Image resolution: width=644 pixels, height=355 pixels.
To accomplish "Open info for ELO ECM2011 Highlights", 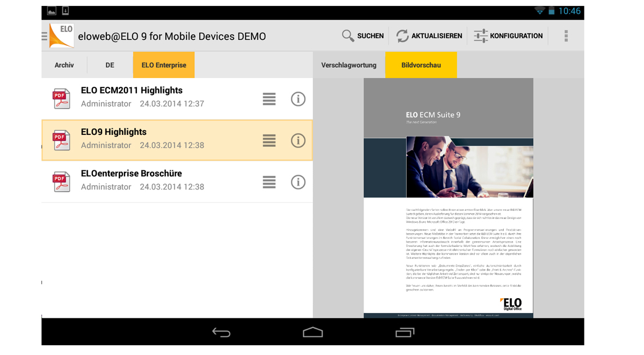I will (298, 99).
